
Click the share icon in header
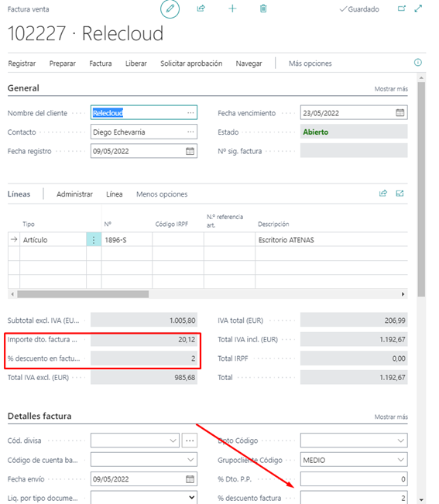[201, 9]
